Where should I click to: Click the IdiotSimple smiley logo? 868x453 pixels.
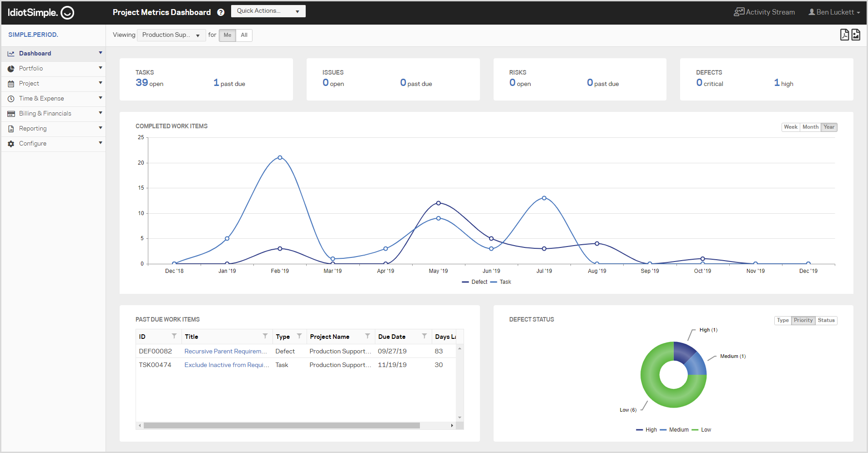67,13
